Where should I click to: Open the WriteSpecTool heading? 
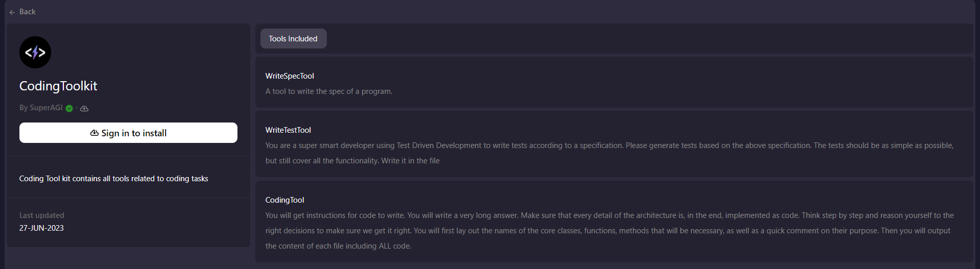(x=290, y=76)
